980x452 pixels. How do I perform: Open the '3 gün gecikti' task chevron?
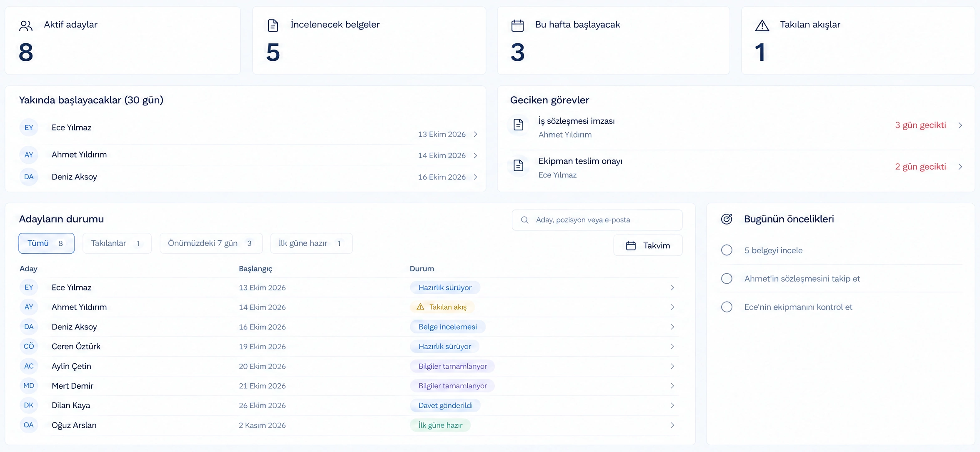coord(960,125)
